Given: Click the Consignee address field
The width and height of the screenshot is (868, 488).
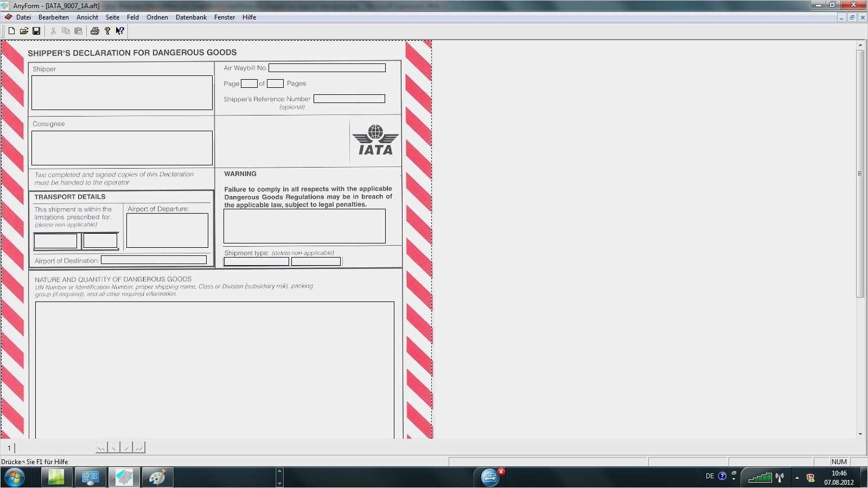Looking at the screenshot, I should pos(122,148).
